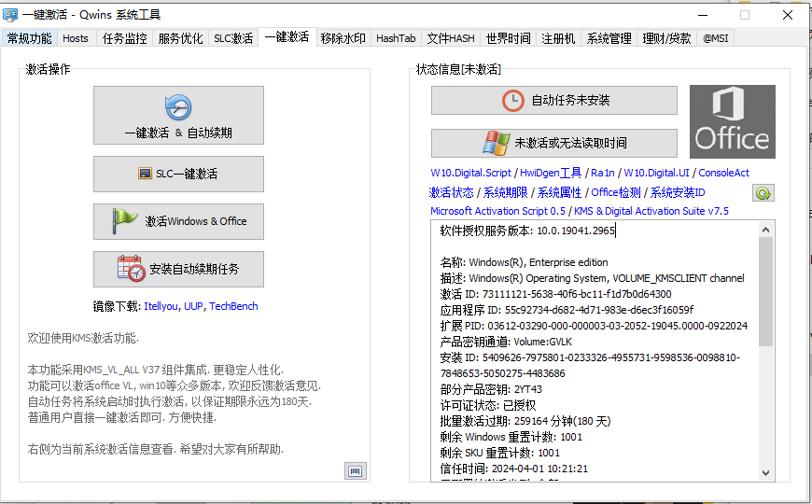The width and height of the screenshot is (812, 504).
Task: Click 激活Windows & Office button
Action: tap(178, 222)
